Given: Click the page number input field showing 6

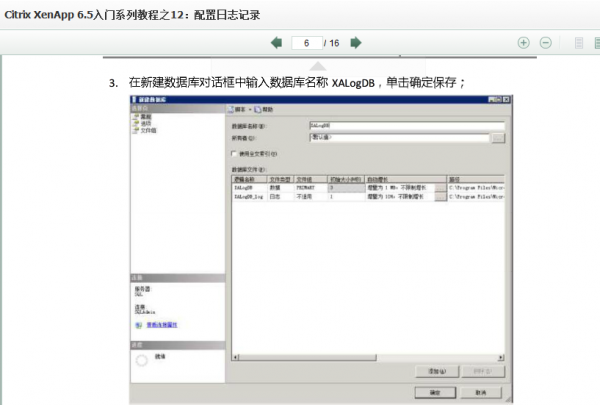Looking at the screenshot, I should pyautogui.click(x=307, y=43).
